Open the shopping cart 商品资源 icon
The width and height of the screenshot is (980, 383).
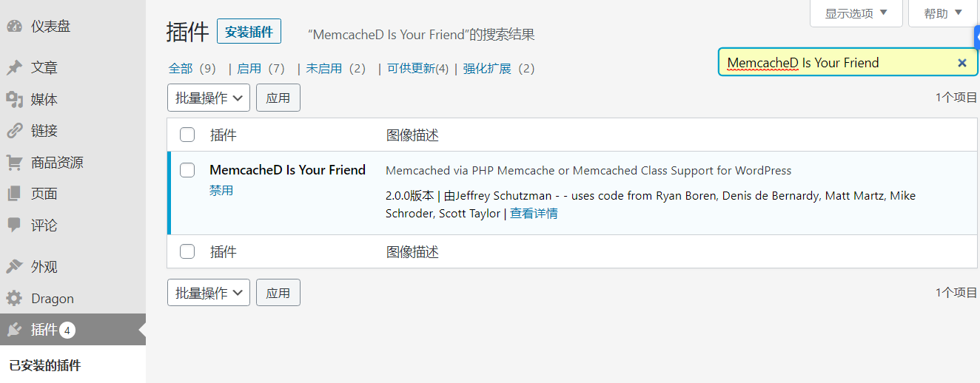pyautogui.click(x=14, y=163)
